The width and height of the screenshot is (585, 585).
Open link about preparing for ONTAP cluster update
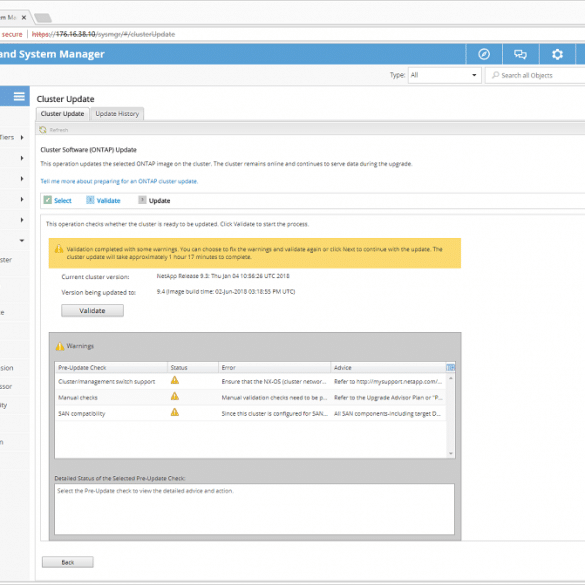(x=119, y=181)
